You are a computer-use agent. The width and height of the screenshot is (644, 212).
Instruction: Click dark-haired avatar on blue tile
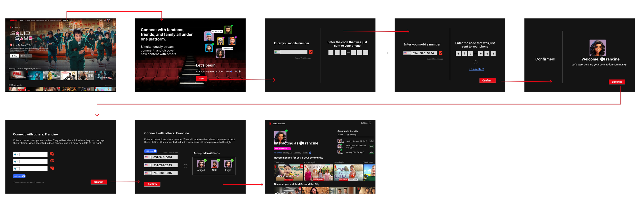click(209, 47)
